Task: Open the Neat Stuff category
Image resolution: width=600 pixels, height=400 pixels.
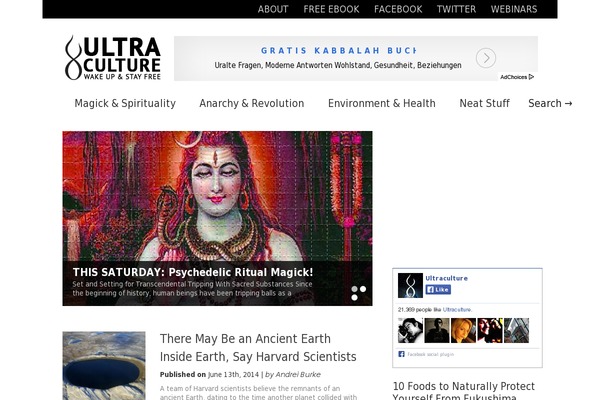Action: click(484, 103)
